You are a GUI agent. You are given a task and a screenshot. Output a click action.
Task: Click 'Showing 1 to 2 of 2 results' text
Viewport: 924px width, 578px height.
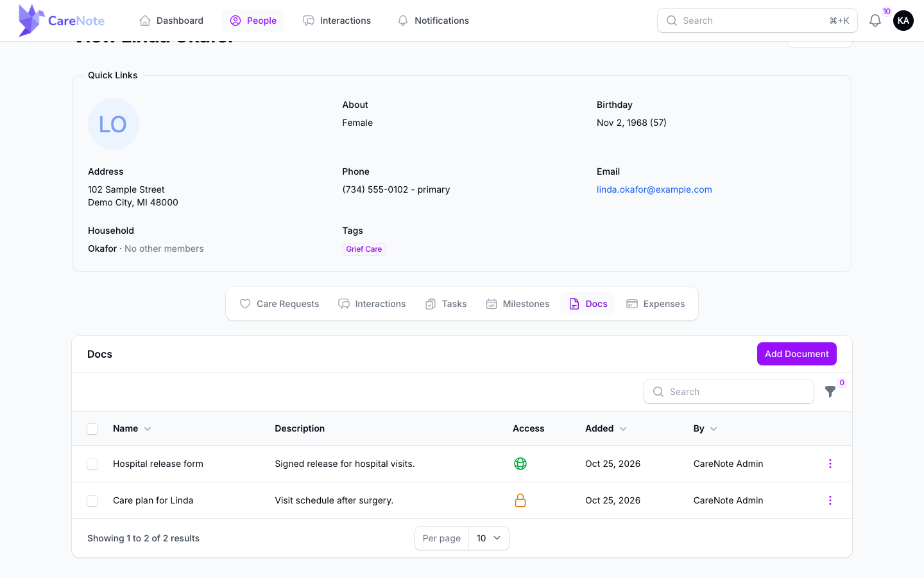(x=144, y=538)
